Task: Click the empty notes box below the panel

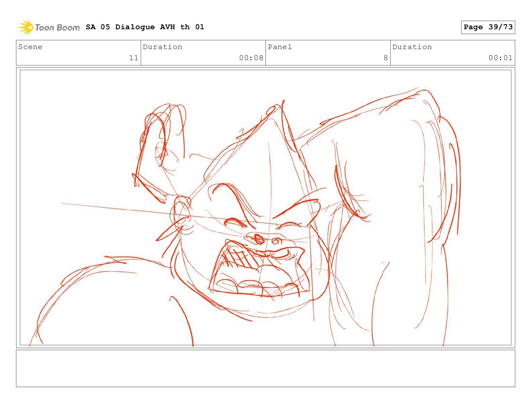Action: point(266,368)
